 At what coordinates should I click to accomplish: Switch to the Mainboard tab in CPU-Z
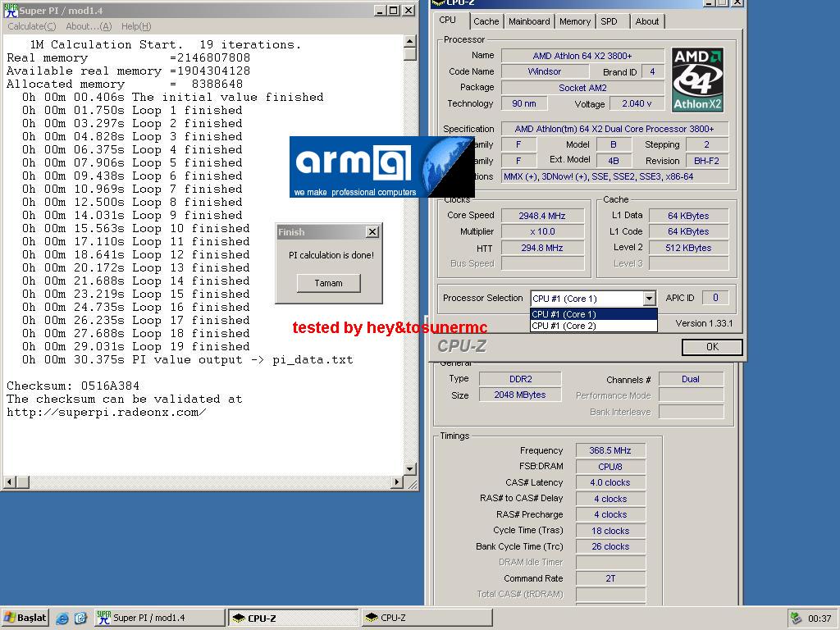tap(529, 21)
